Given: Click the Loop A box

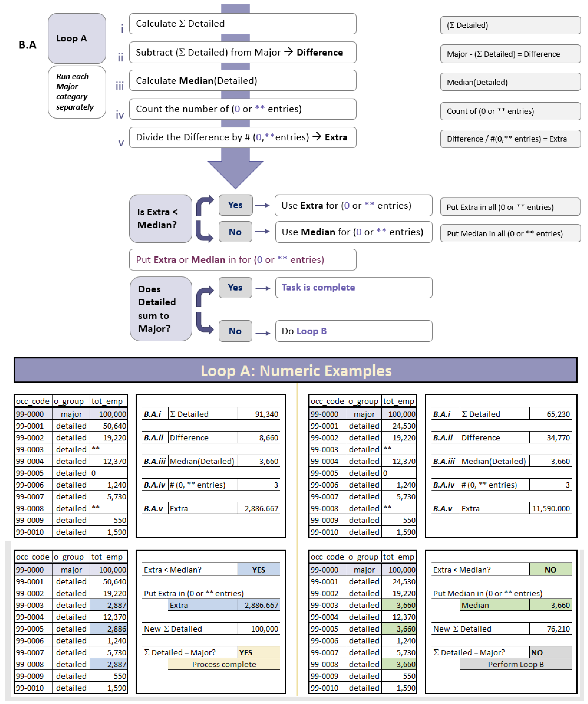Looking at the screenshot, I should [77, 38].
